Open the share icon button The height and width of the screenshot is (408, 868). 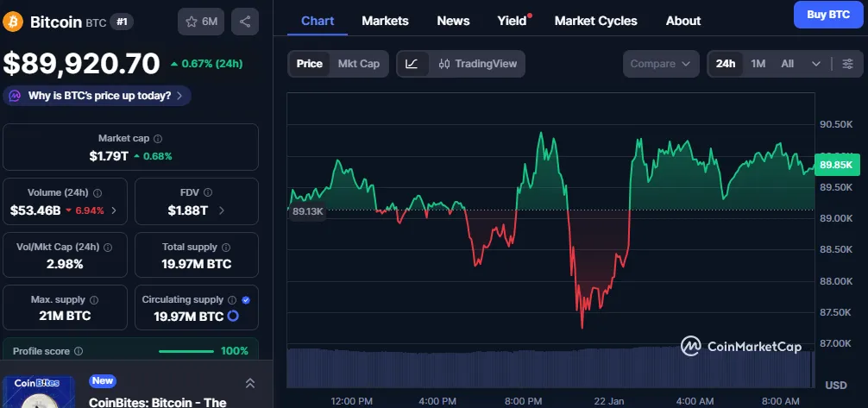[x=245, y=22]
